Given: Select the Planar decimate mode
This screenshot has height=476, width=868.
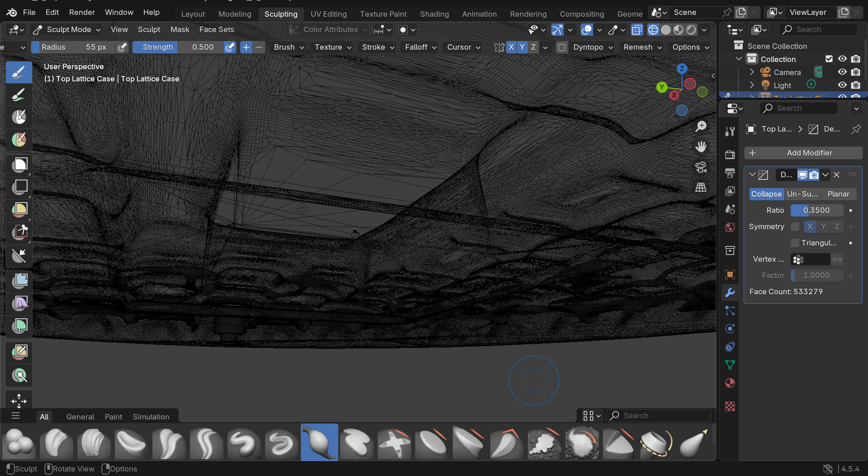Looking at the screenshot, I should click(x=838, y=194).
